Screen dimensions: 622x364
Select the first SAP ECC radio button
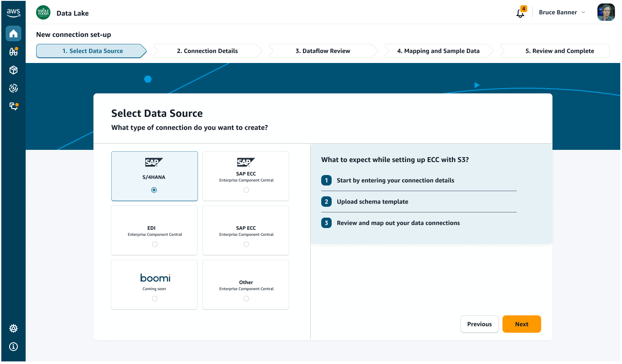coord(246,190)
